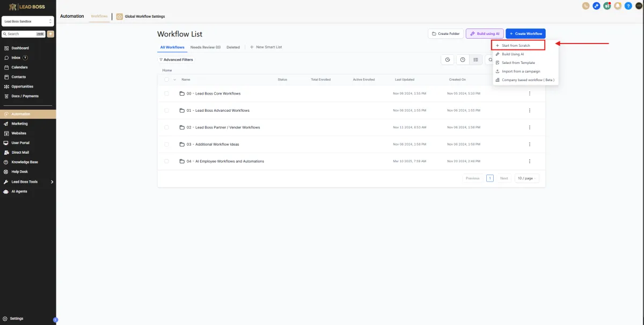Open Advanced Filters
The width and height of the screenshot is (644, 325).
point(177,60)
